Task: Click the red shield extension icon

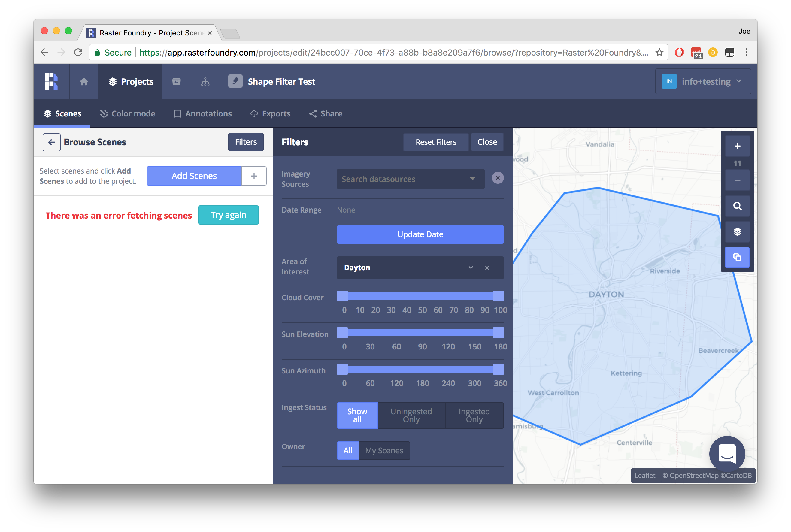Action: tap(679, 52)
